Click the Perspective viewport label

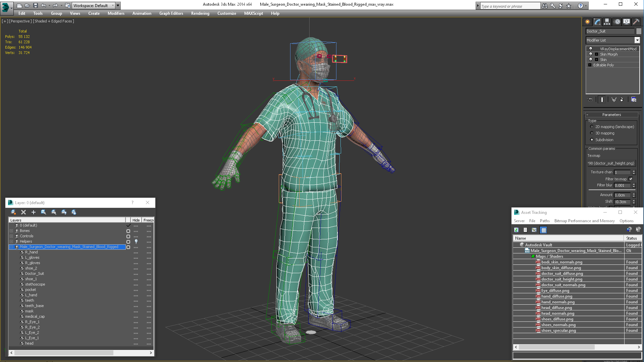coord(20,21)
